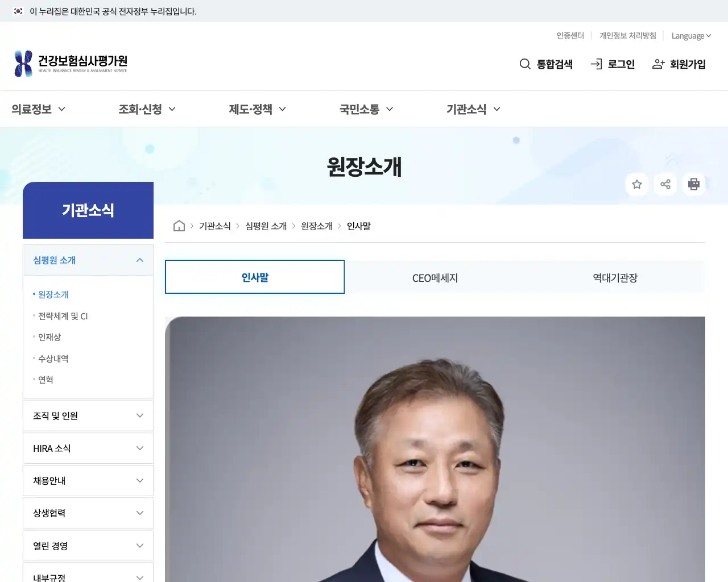This screenshot has width=728, height=582.
Task: Click 심평원 소개 in the breadcrumb
Action: pos(266,226)
